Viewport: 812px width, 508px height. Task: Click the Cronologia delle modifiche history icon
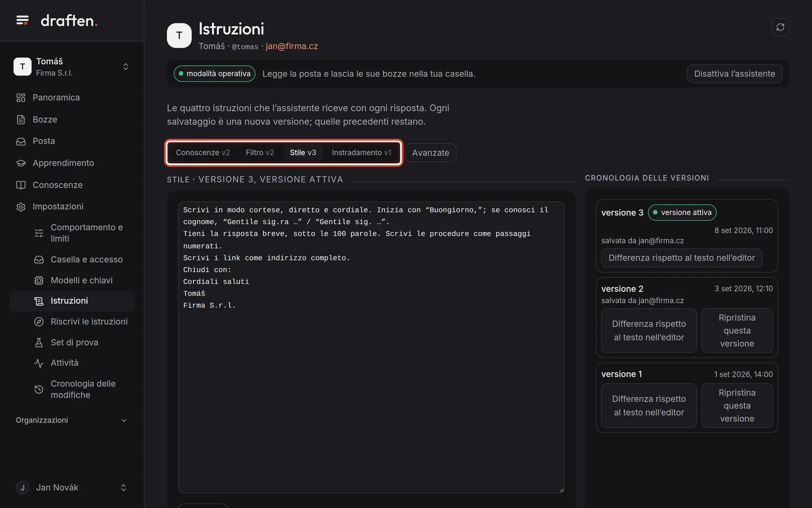coord(39,389)
